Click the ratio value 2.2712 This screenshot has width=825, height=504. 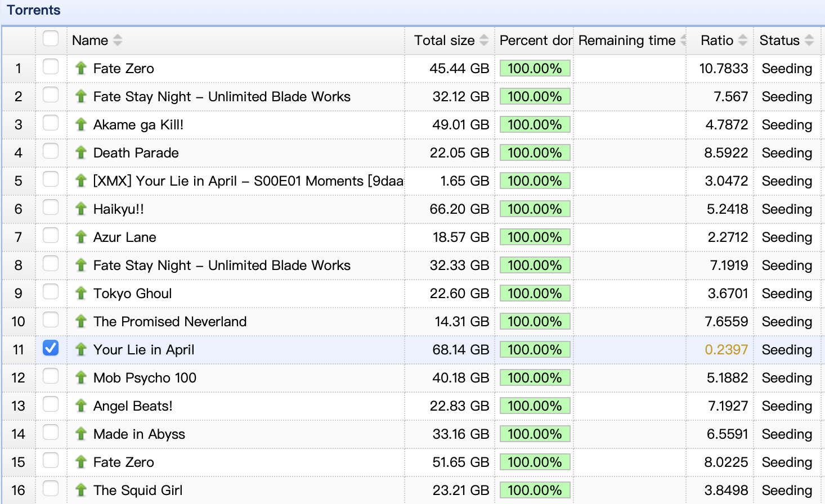point(728,237)
